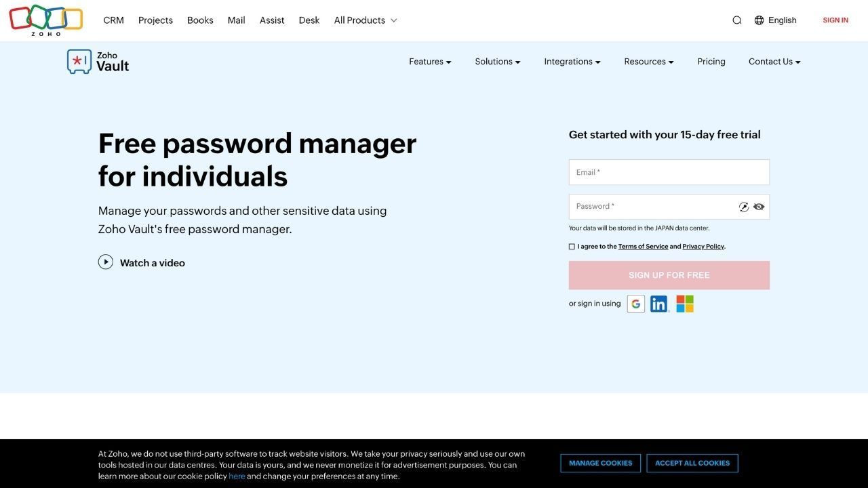Click the password generator icon
Viewport: 868px width, 488px height.
(x=744, y=207)
